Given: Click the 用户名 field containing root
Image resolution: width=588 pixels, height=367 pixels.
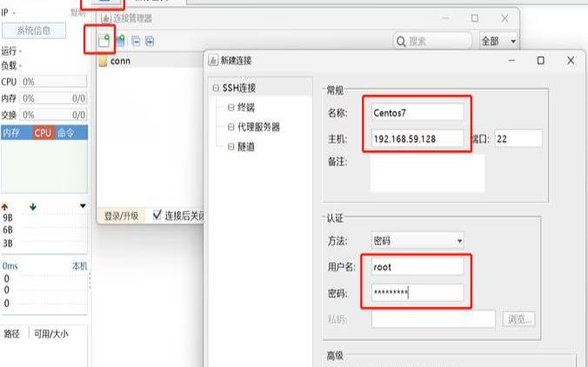Looking at the screenshot, I should pyautogui.click(x=418, y=267).
